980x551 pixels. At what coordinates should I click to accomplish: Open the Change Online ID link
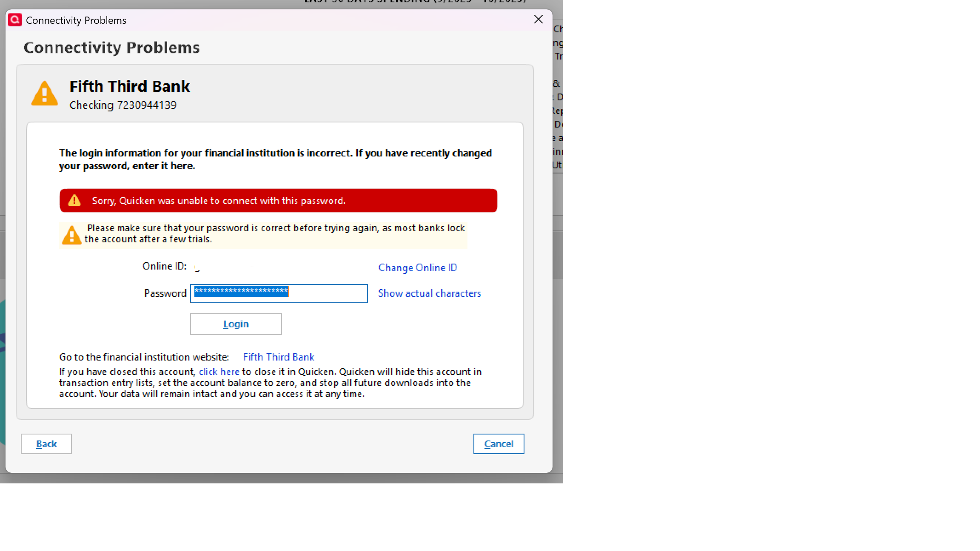417,268
